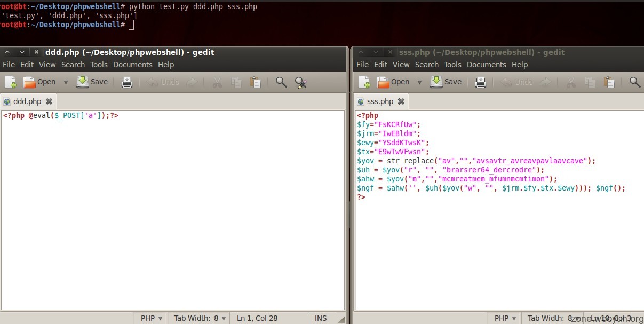Click ddd.php window title bar menu X button

pos(36,52)
